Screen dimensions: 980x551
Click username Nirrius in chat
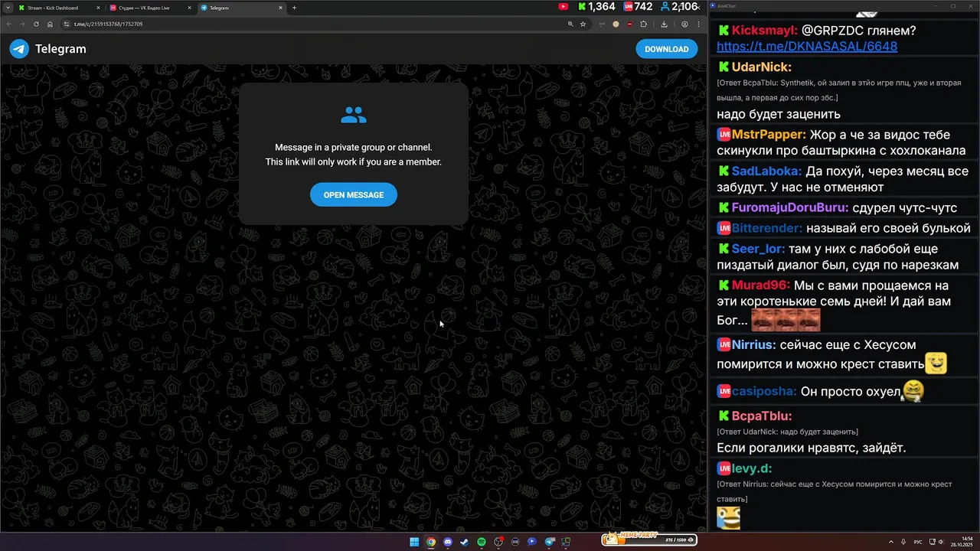coord(753,344)
